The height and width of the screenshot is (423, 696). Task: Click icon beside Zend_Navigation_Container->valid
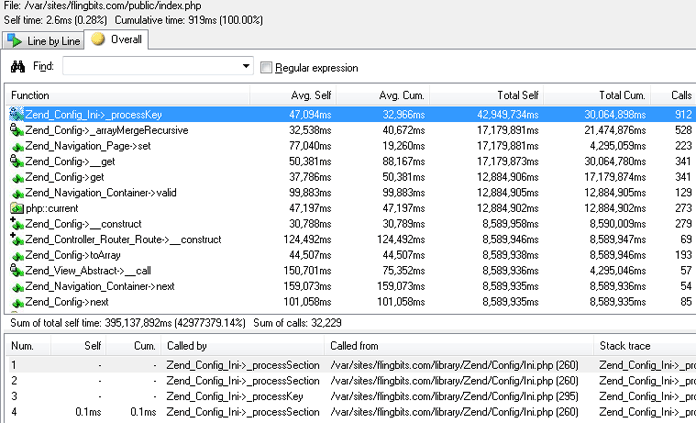18,194
